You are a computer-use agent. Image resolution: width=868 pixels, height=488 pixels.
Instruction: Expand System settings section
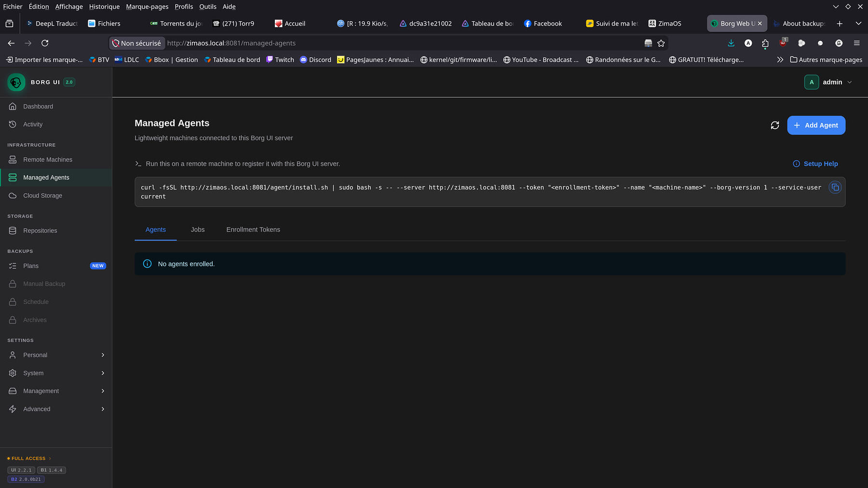[56, 373]
